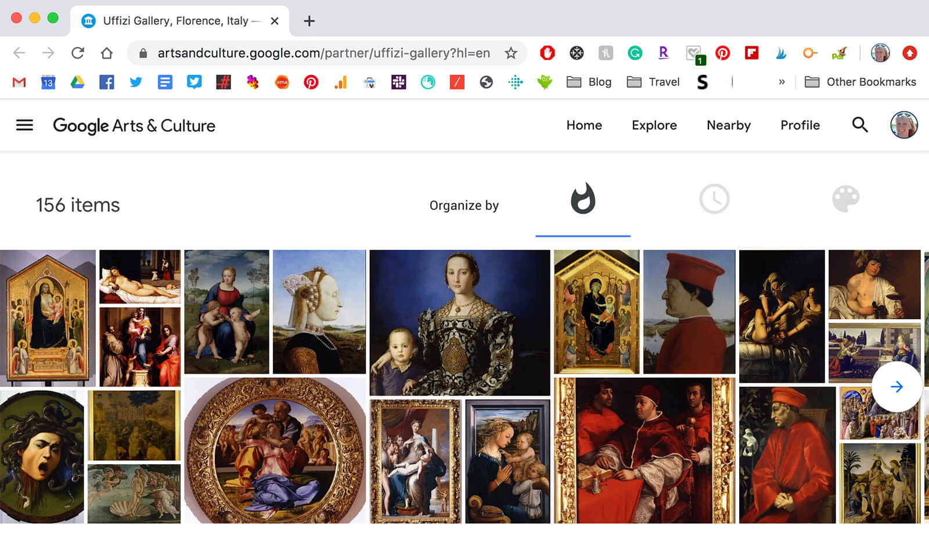Click the browser address bar URL

pyautogui.click(x=323, y=53)
